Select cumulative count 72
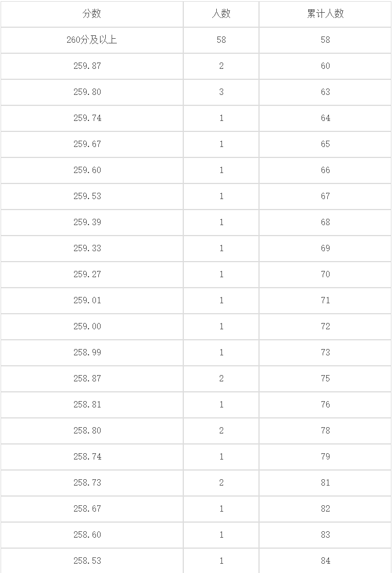Viewport: 392px width, 573px height. pyautogui.click(x=325, y=326)
